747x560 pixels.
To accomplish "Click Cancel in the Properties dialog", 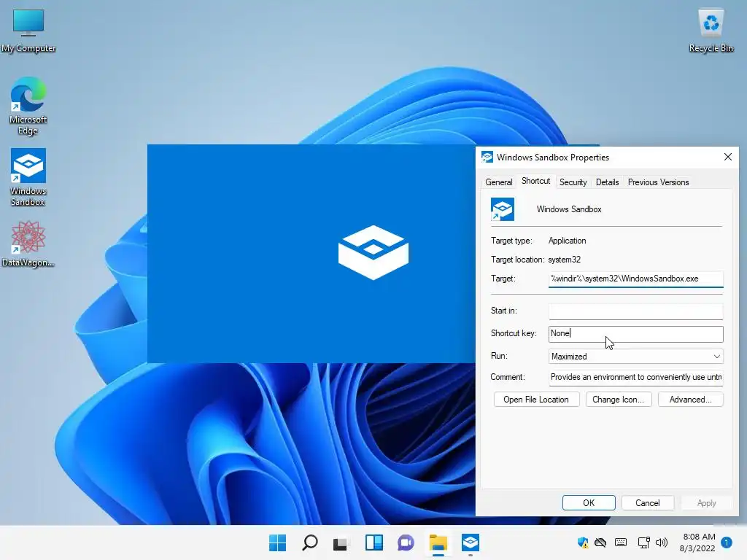I will tap(648, 503).
